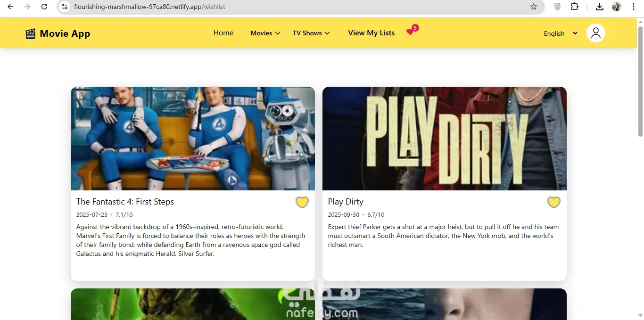Click the browser forward arrow

coord(27,7)
